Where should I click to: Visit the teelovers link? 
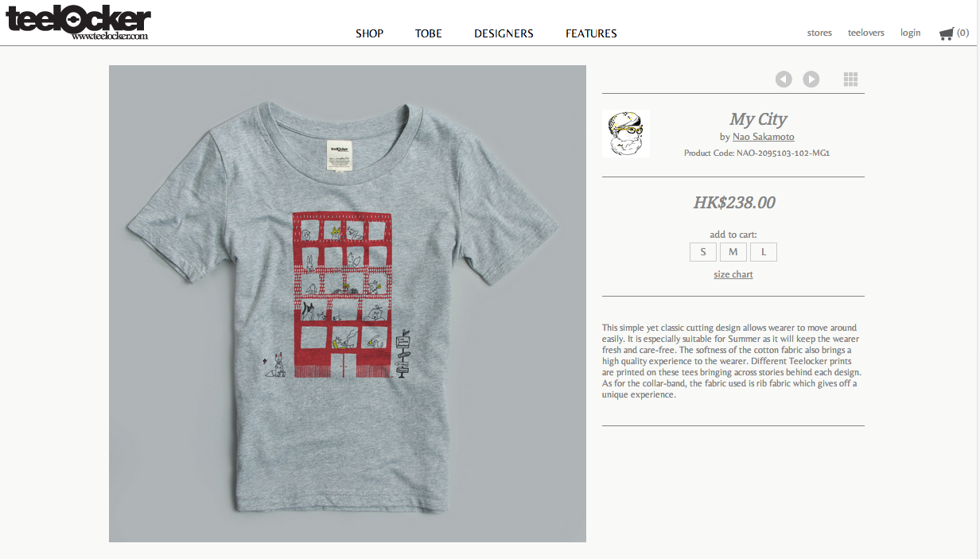[x=865, y=33]
